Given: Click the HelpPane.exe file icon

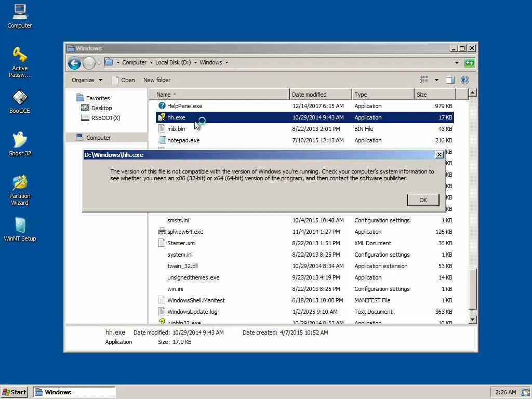Looking at the screenshot, I should pos(162,106).
